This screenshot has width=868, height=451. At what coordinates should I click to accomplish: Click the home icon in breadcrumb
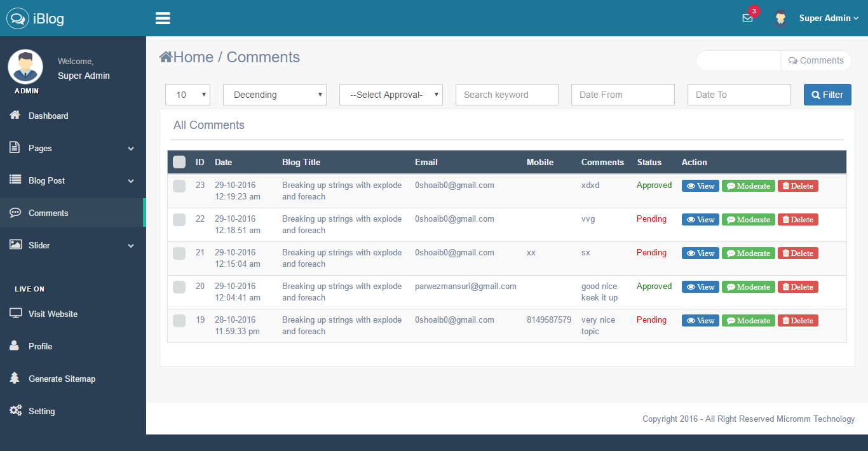pyautogui.click(x=166, y=57)
